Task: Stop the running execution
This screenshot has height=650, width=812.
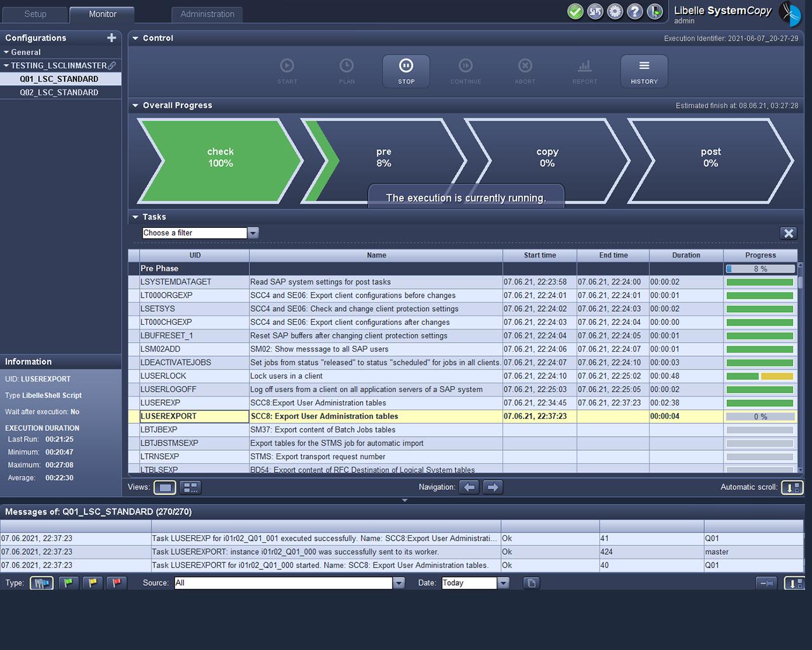Action: (406, 71)
